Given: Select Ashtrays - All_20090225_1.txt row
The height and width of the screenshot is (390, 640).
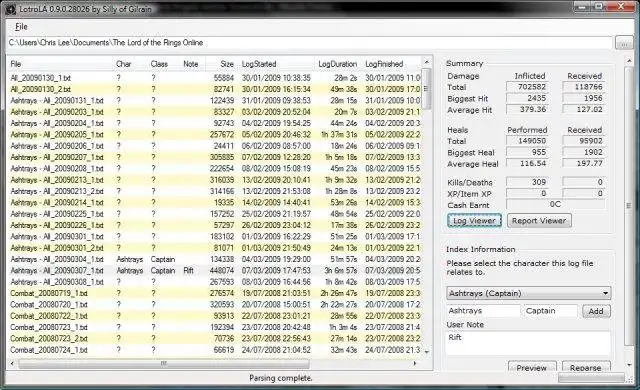Looking at the screenshot, I should coord(214,214).
